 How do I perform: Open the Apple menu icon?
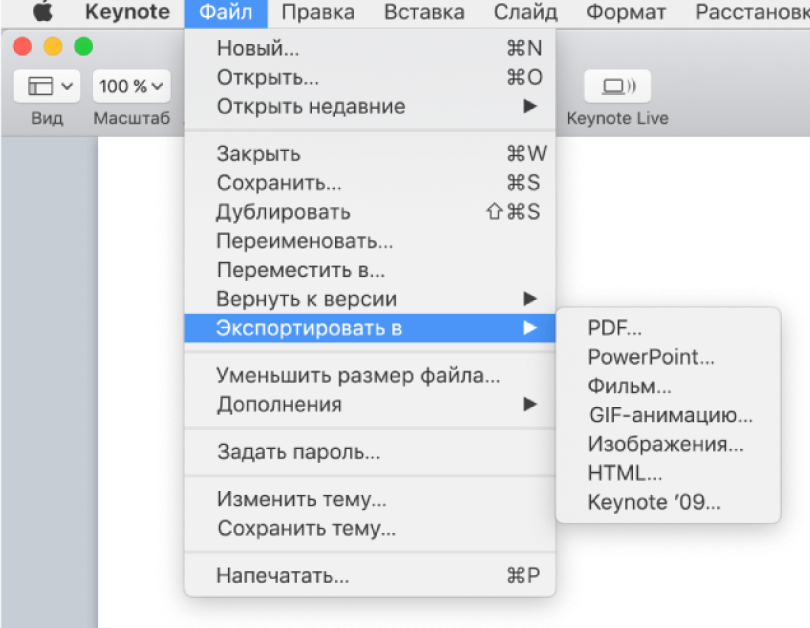click(43, 11)
